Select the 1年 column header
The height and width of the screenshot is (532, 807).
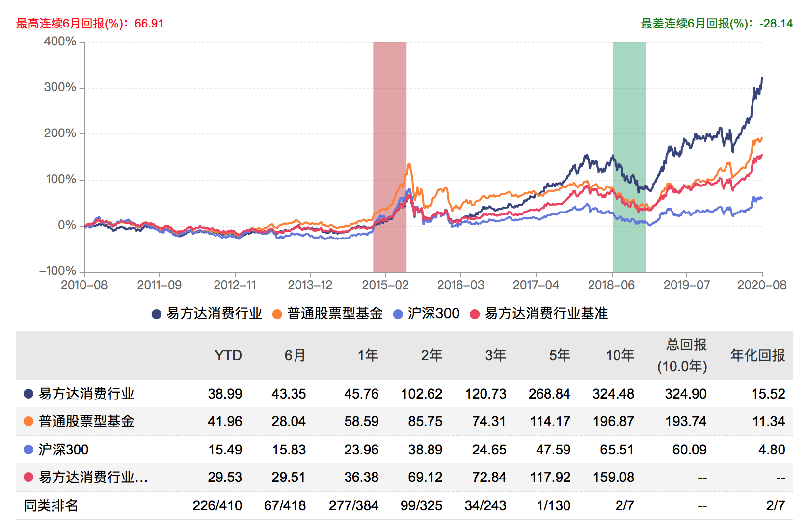[x=368, y=355]
